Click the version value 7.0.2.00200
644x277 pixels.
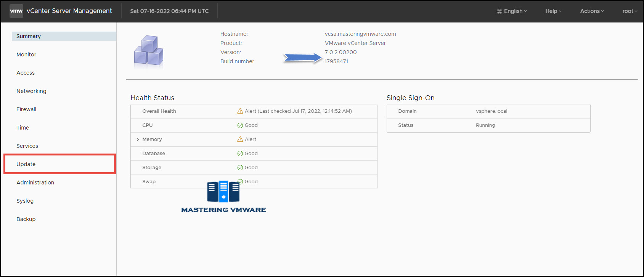coord(341,52)
